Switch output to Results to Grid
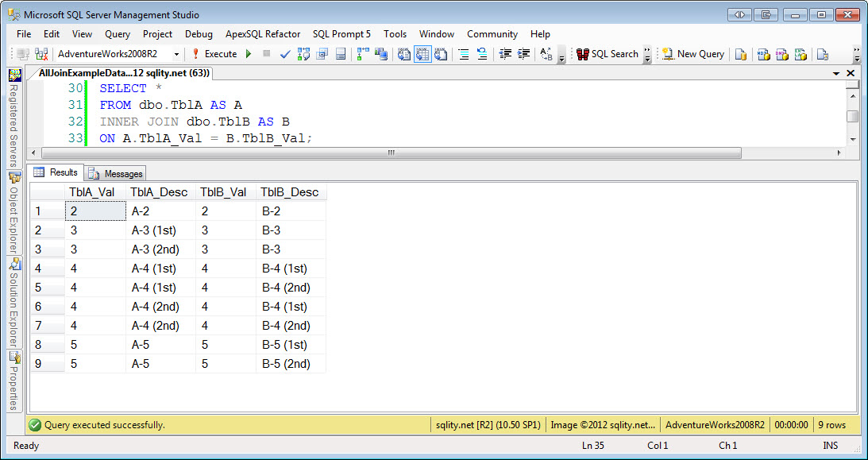The height and width of the screenshot is (460, 868). coord(422,54)
